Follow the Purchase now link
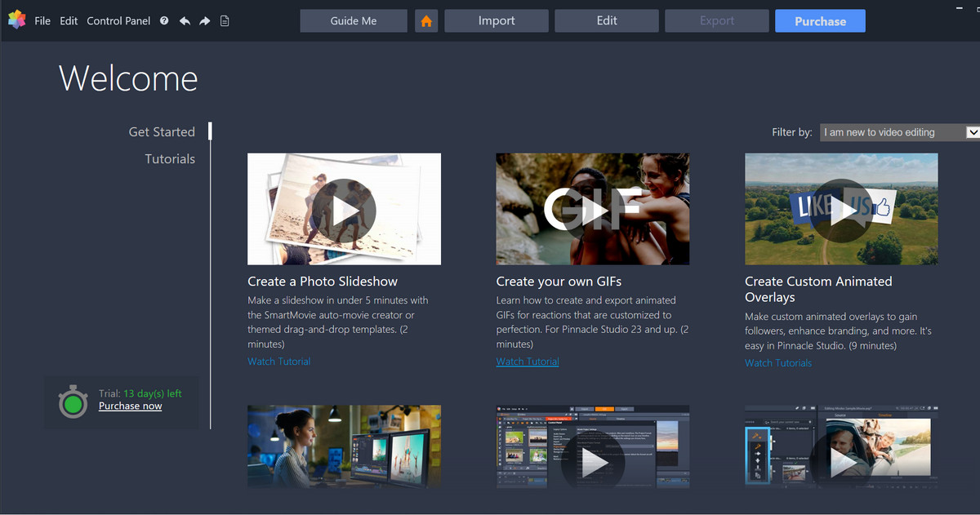The image size is (980, 515). point(130,406)
